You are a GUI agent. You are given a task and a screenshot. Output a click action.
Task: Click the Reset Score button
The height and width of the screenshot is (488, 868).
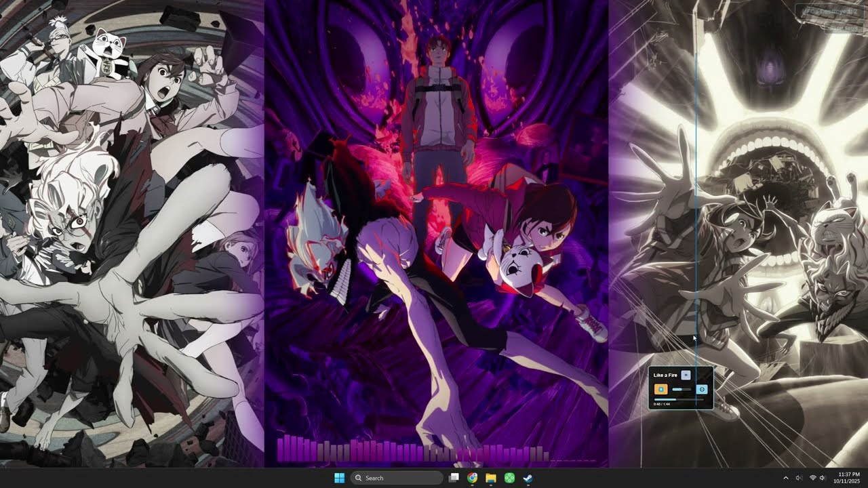pyautogui.click(x=843, y=28)
